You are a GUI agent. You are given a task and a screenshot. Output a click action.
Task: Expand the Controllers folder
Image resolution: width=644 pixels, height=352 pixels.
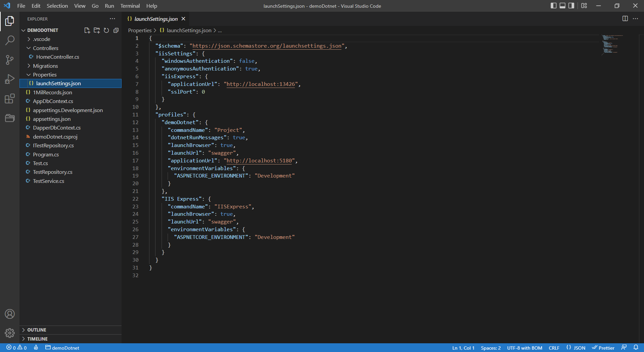(x=45, y=48)
